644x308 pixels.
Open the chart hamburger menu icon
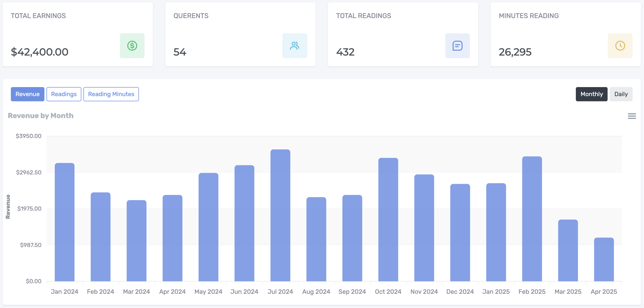point(632,116)
